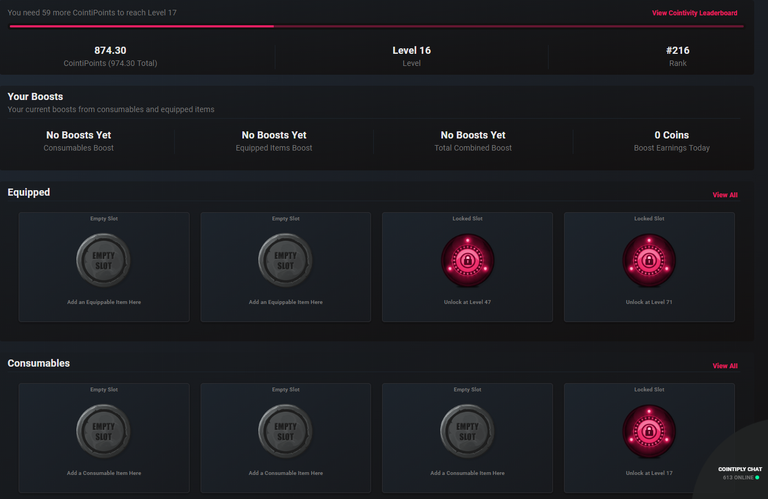The height and width of the screenshot is (499, 768).
Task: Select the first Consumables empty slot icon
Action: (103, 432)
